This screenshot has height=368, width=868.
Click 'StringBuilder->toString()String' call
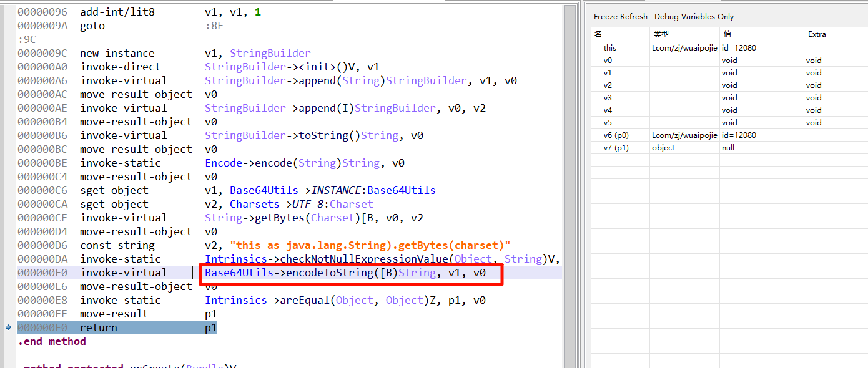[x=302, y=135]
